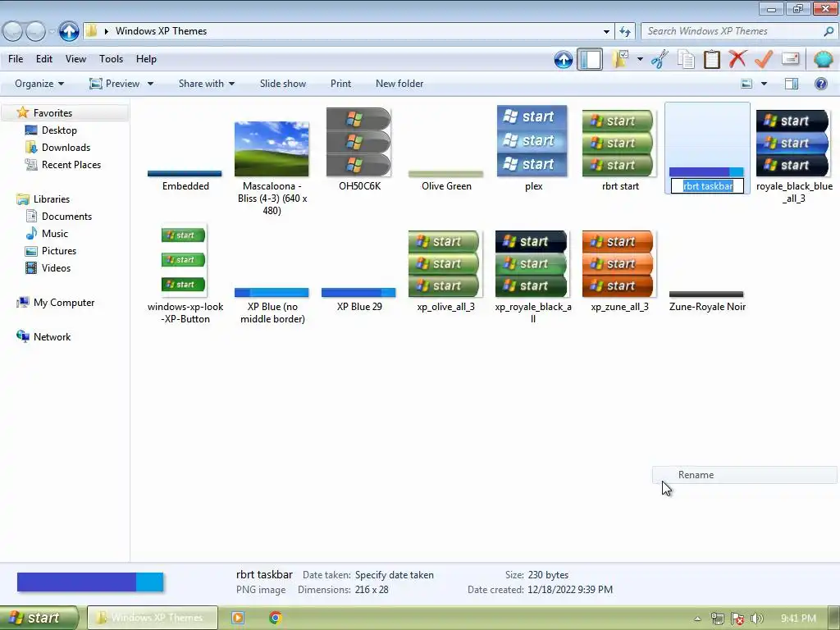840x630 pixels.
Task: Choose Rename in the context menu
Action: pyautogui.click(x=745, y=475)
